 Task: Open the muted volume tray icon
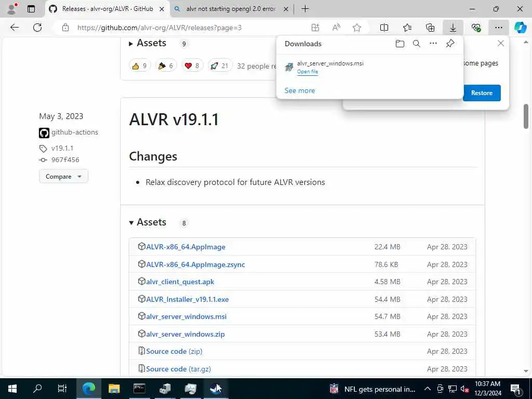(x=464, y=389)
